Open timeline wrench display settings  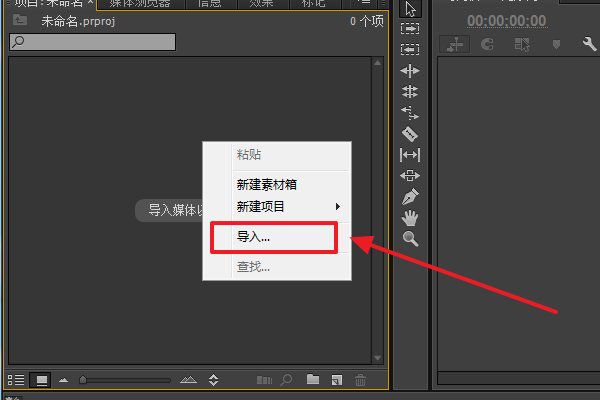[589, 44]
